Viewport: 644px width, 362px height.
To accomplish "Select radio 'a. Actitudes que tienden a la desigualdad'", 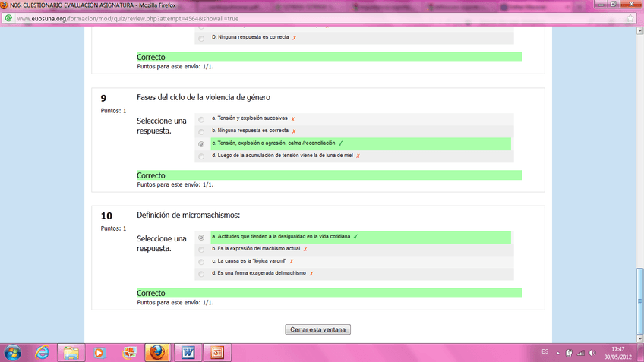I will tap(201, 238).
